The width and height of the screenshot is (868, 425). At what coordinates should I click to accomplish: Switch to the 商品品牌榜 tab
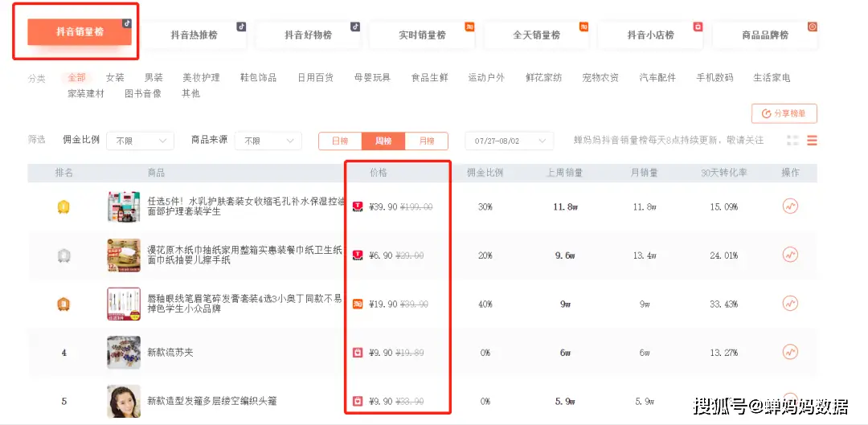tap(765, 35)
